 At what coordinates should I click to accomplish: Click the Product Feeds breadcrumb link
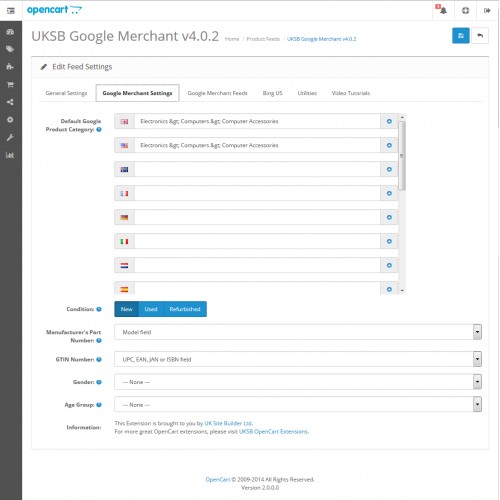pyautogui.click(x=263, y=39)
